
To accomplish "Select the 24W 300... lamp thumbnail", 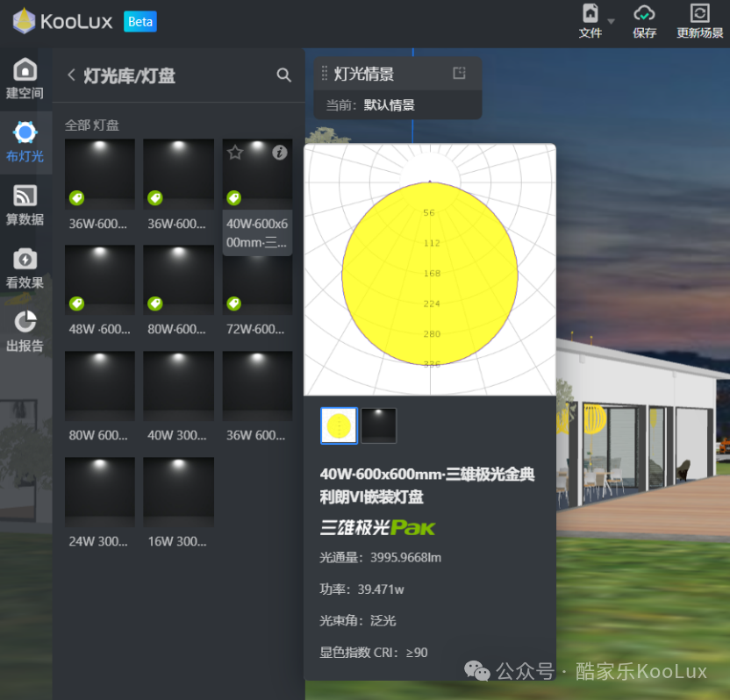I will (100, 492).
